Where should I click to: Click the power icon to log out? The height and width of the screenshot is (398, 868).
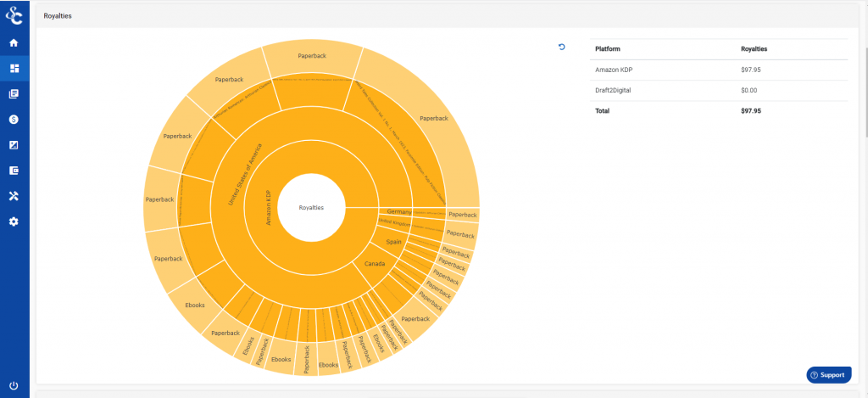point(14,385)
